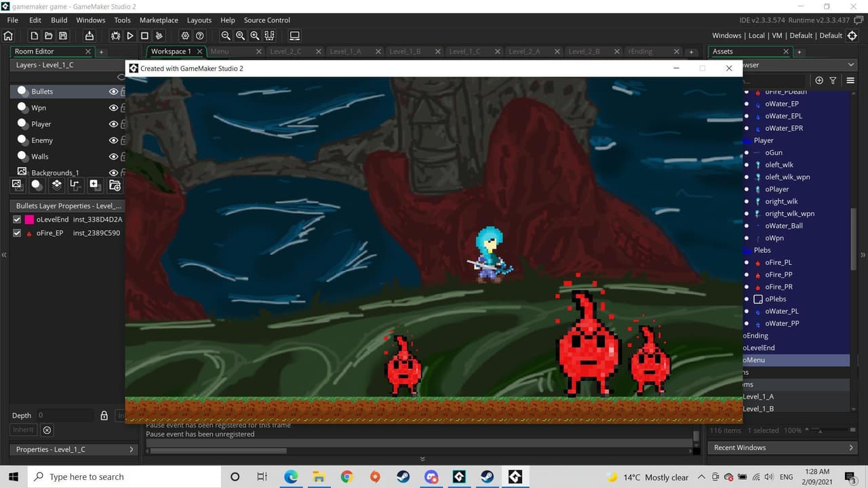Uncheck the oFire_EP instance checkbox
Viewport: 868px width, 488px height.
[x=18, y=233]
